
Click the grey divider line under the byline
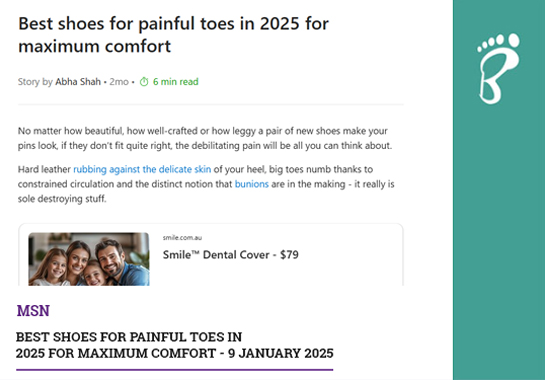pos(211,104)
